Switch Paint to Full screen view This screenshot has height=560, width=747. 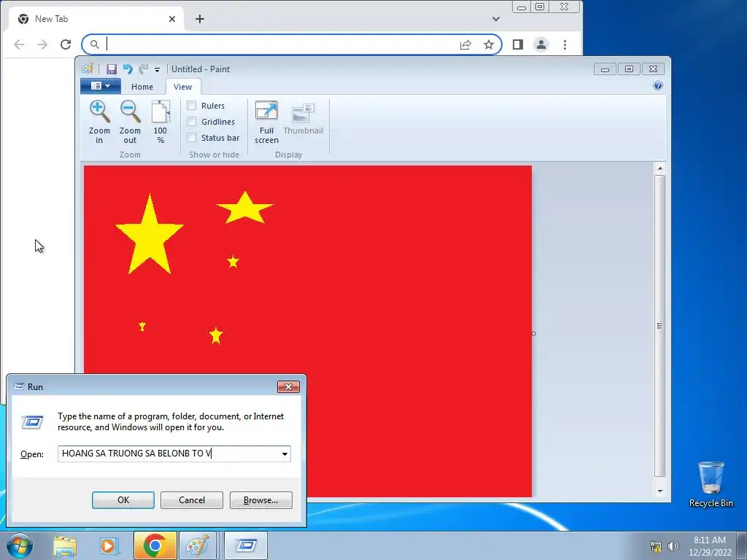pyautogui.click(x=266, y=122)
